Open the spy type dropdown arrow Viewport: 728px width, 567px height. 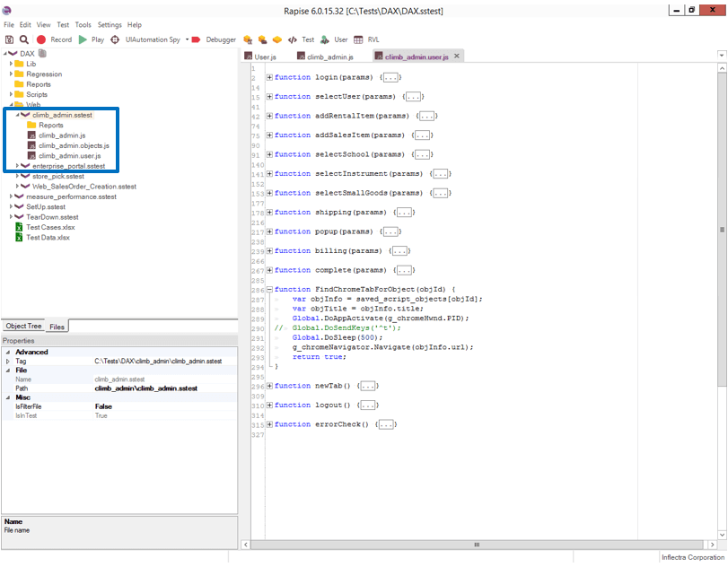point(187,39)
